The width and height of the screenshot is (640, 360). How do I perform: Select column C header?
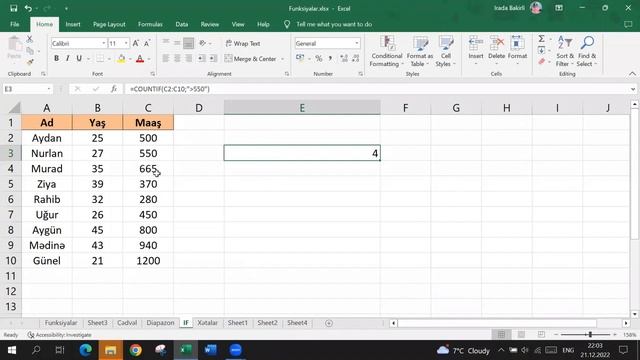[148, 108]
